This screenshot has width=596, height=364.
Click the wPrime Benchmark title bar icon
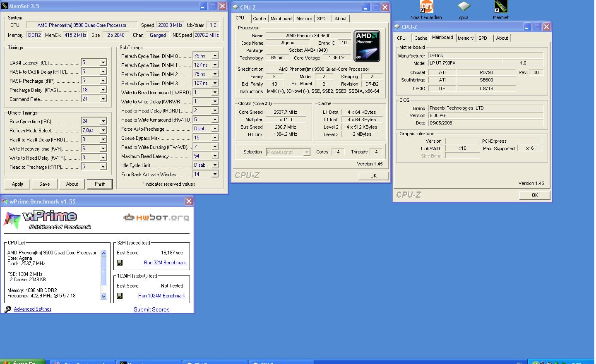(x=5, y=201)
